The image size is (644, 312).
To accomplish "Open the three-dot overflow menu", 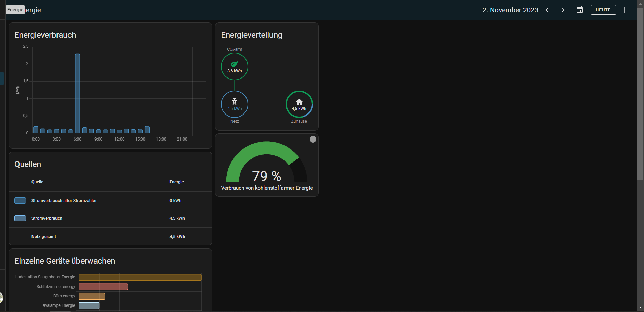I will [624, 10].
